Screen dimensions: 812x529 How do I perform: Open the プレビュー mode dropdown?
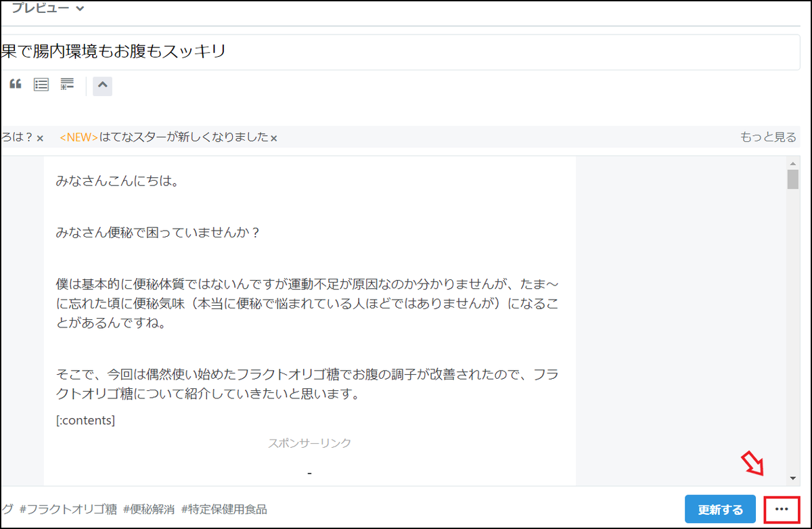click(x=47, y=9)
